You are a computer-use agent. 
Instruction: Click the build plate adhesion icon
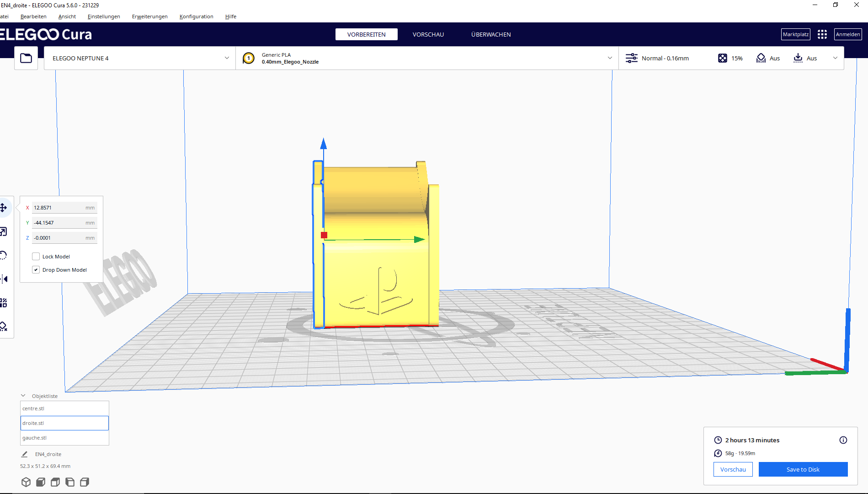click(x=798, y=58)
